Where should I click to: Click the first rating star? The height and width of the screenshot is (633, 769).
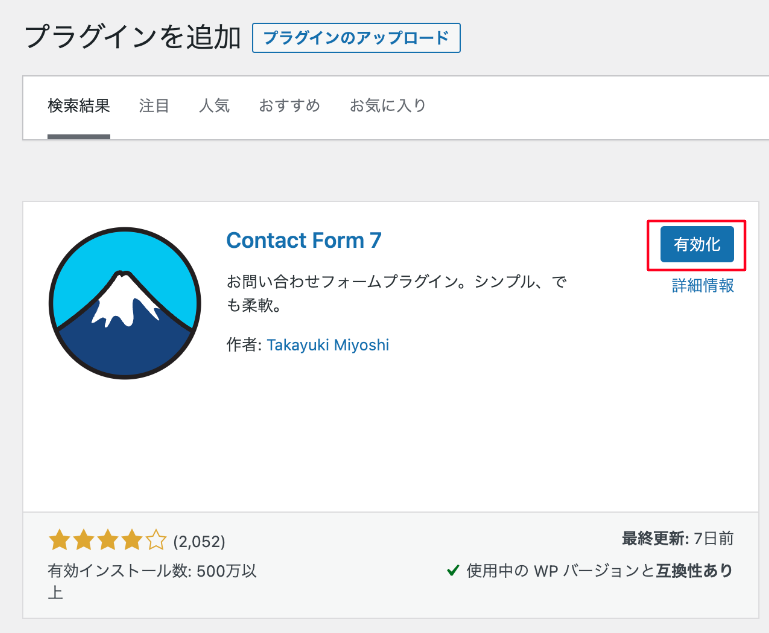point(59,541)
